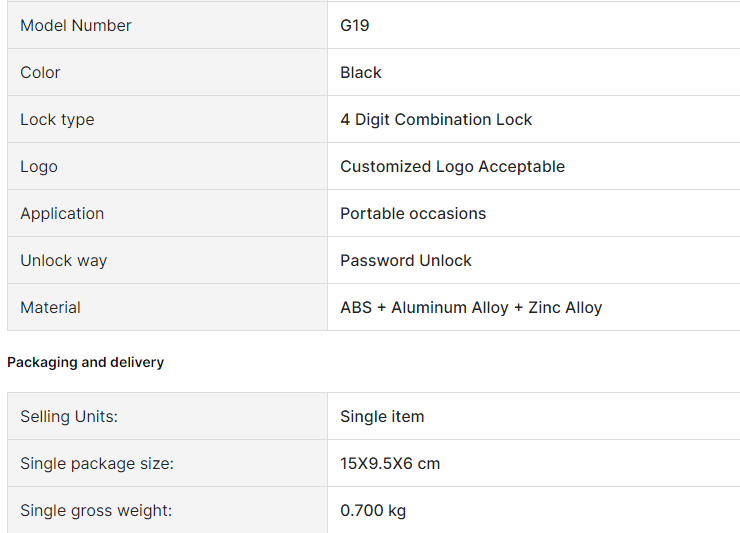This screenshot has height=533, width=740.
Task: Select the Black color value
Action: coord(361,72)
